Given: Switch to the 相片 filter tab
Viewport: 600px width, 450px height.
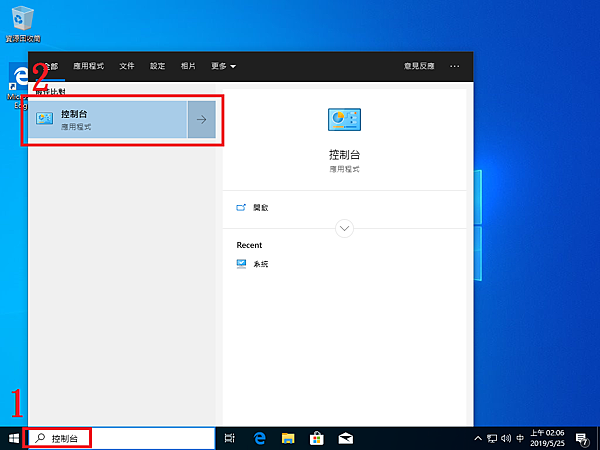Looking at the screenshot, I should pyautogui.click(x=188, y=66).
